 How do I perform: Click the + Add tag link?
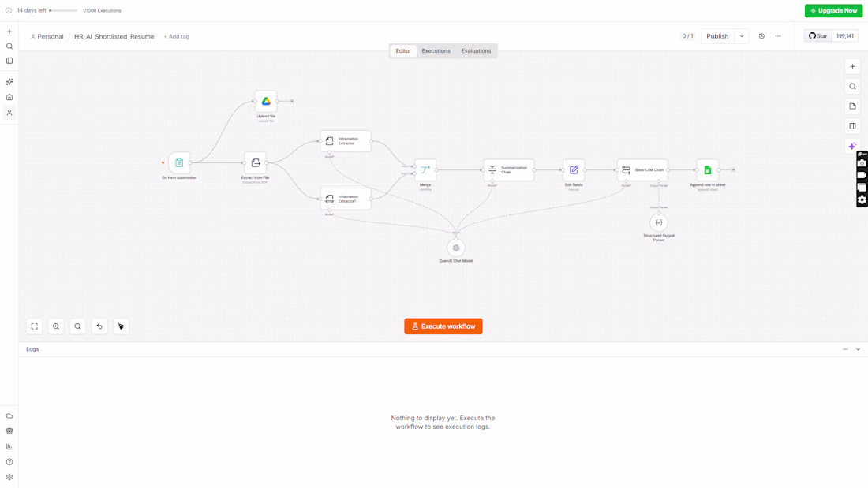coord(177,36)
